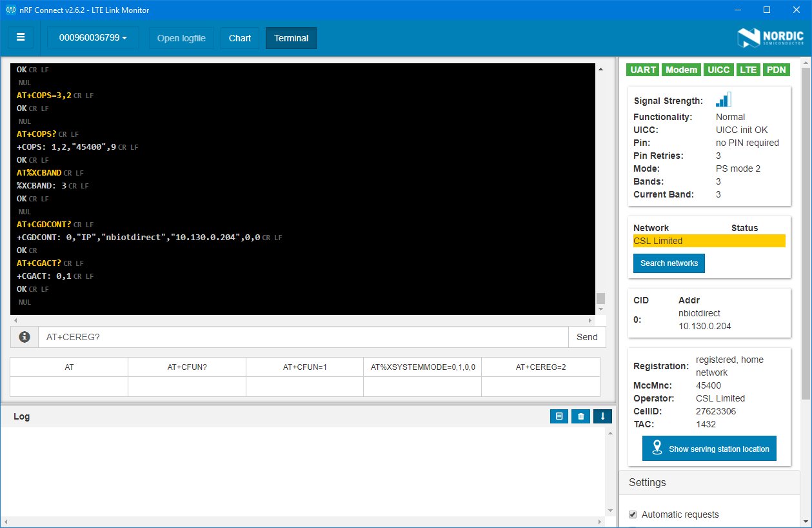The height and width of the screenshot is (528, 812).
Task: Select the highlighted CSL Limited network row
Action: 709,241
